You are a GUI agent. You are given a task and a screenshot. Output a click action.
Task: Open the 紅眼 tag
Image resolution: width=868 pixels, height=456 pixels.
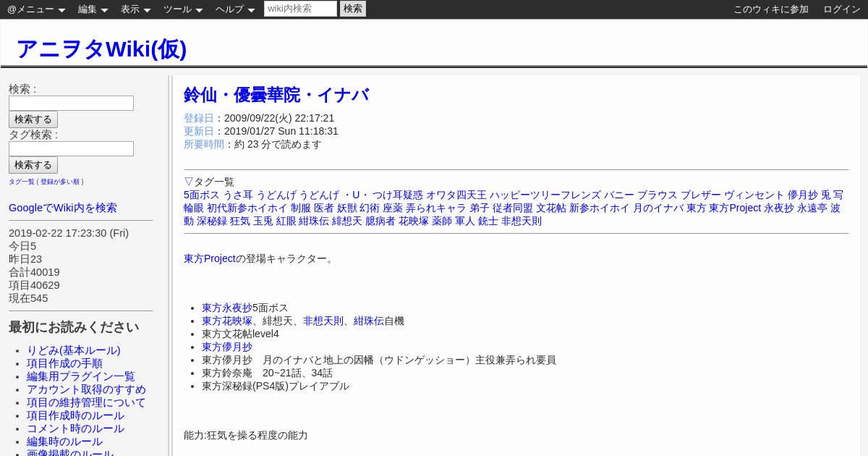click(x=286, y=221)
